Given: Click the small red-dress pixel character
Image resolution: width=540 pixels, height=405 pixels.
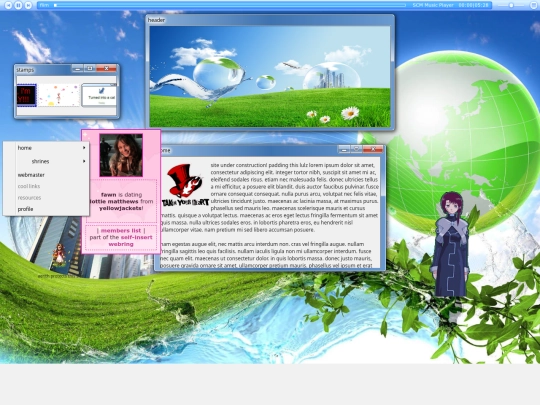Looking at the screenshot, I should tap(60, 255).
